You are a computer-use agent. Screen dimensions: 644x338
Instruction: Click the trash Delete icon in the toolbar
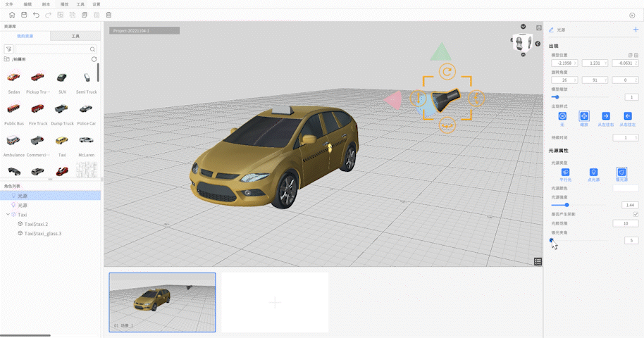coord(108,15)
